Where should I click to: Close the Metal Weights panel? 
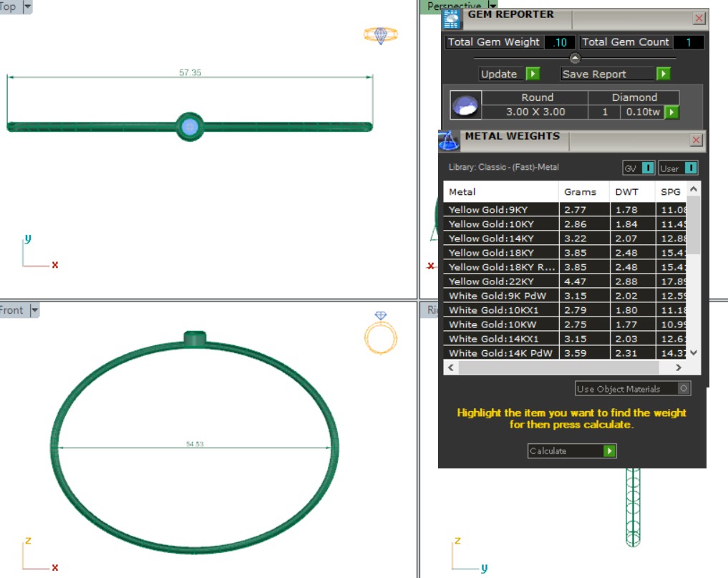[696, 140]
